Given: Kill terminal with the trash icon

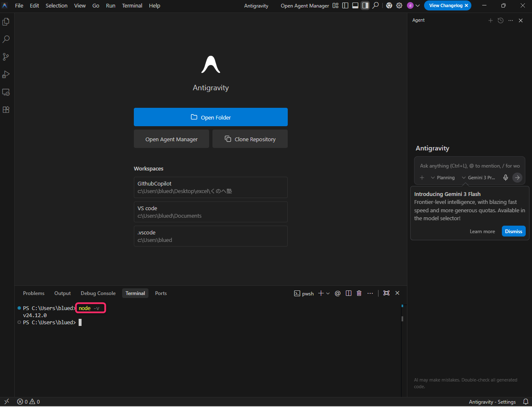Looking at the screenshot, I should point(359,293).
